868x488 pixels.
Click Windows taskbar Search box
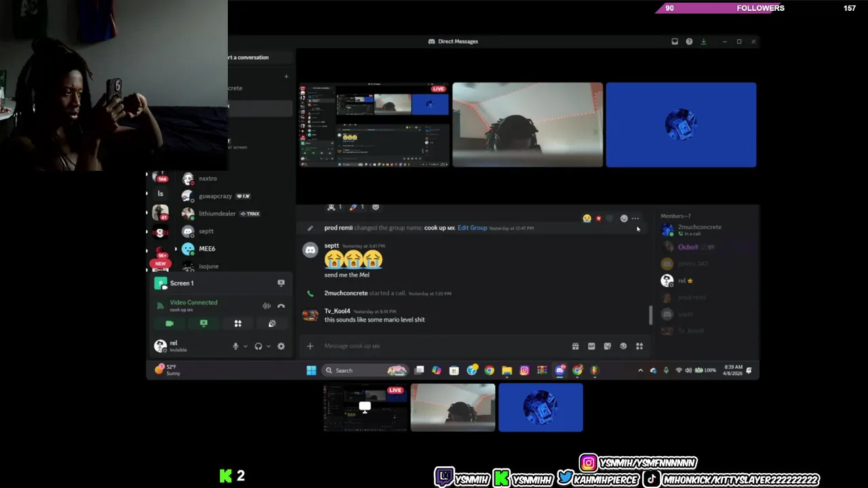point(365,370)
